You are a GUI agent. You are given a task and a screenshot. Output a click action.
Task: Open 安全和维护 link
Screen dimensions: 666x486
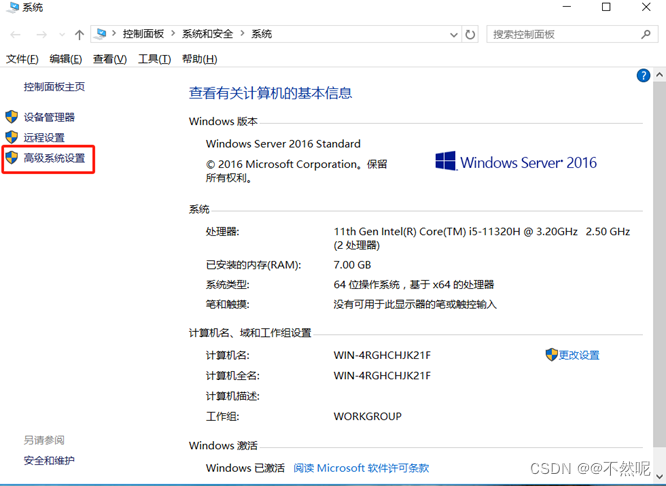pyautogui.click(x=49, y=461)
